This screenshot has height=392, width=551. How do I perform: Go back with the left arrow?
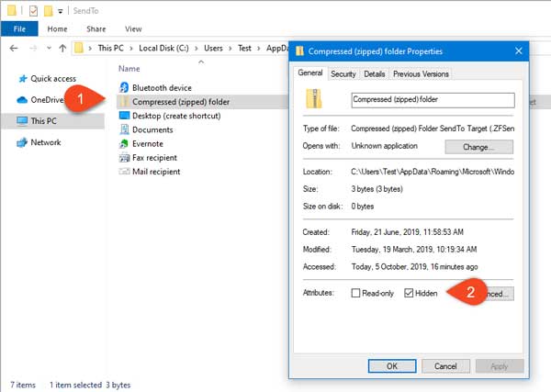coord(14,48)
